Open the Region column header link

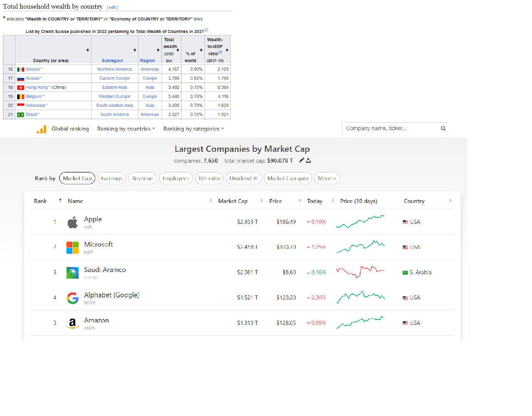click(148, 61)
